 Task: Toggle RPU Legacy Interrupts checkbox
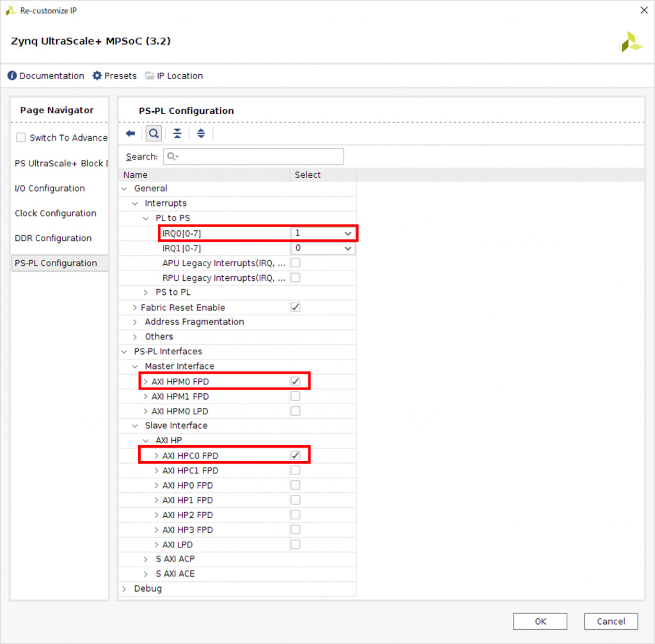296,278
